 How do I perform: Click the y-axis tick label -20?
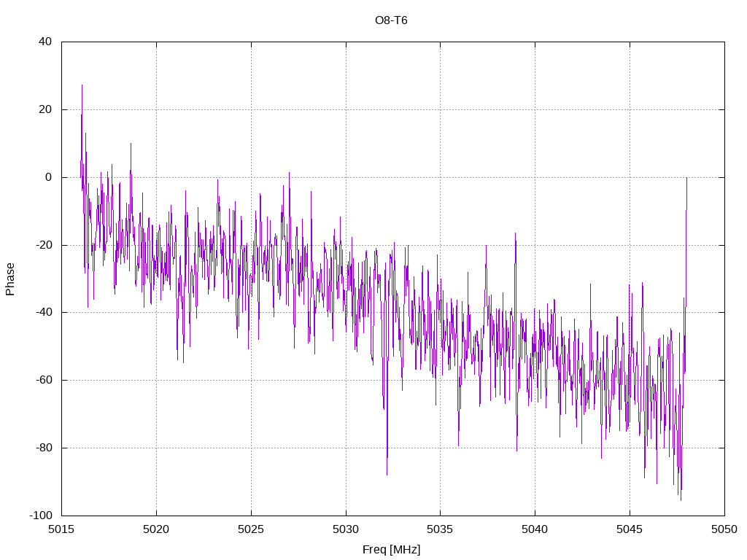point(43,245)
